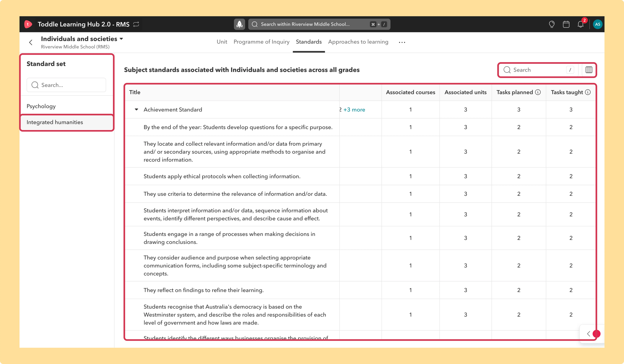Click the magnifier icon in standards table search
Image resolution: width=624 pixels, height=364 pixels.
[x=507, y=70]
